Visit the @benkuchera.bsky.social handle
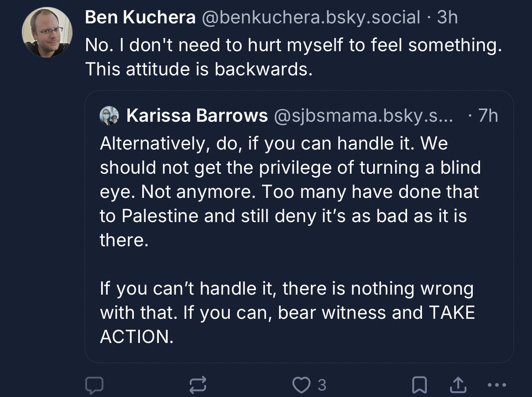The width and height of the screenshot is (532, 397). click(x=310, y=17)
